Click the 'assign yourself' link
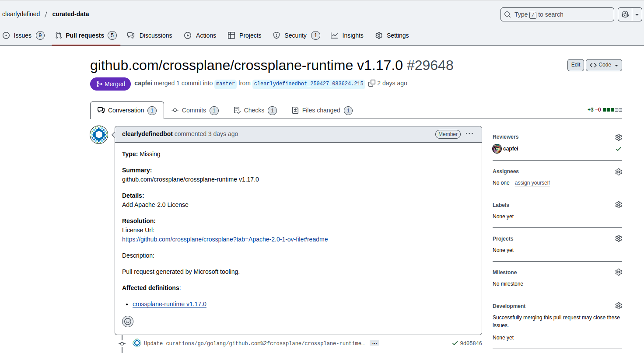The height and width of the screenshot is (353, 644). point(532,183)
